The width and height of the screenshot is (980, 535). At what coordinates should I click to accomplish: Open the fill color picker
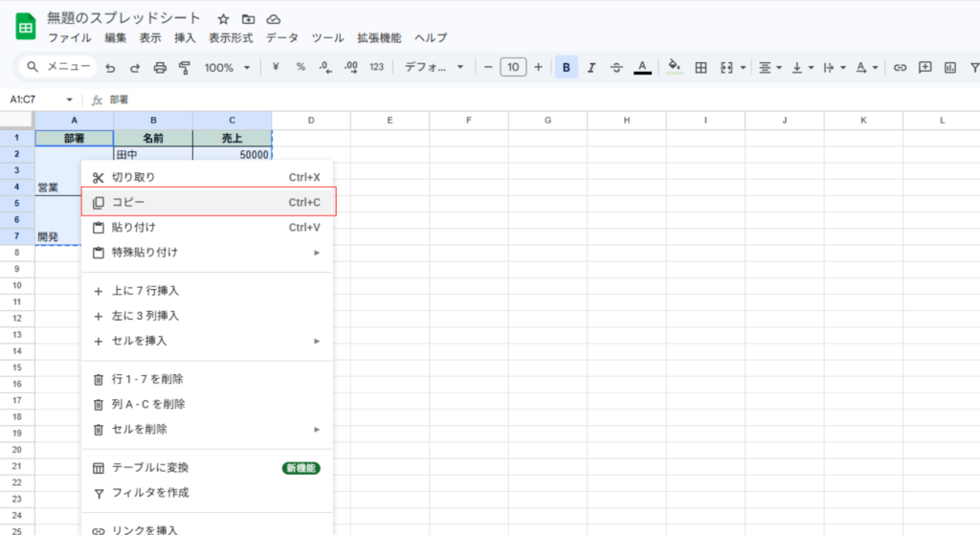click(x=674, y=68)
